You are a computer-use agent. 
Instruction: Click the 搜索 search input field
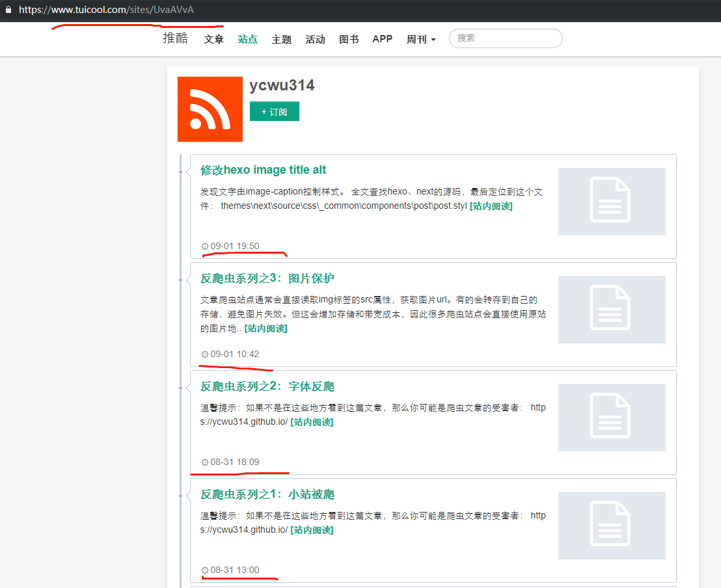[x=505, y=38]
